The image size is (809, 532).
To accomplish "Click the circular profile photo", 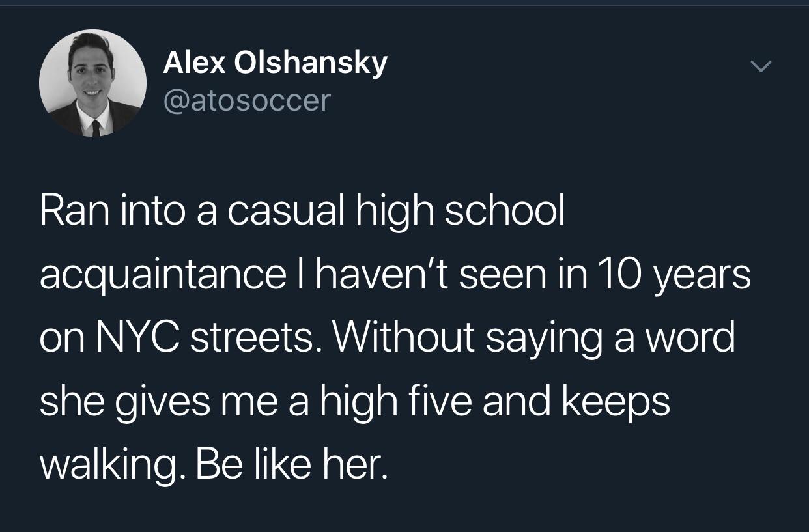I will (x=92, y=83).
